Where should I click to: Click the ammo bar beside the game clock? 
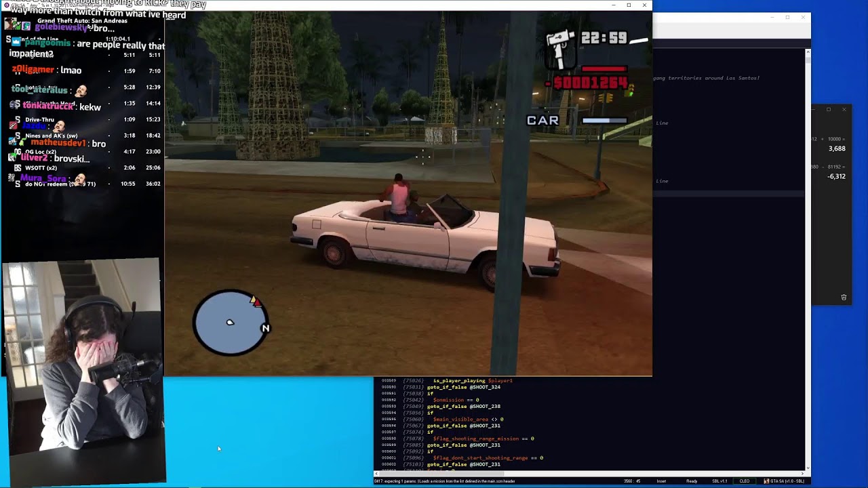[x=638, y=41]
